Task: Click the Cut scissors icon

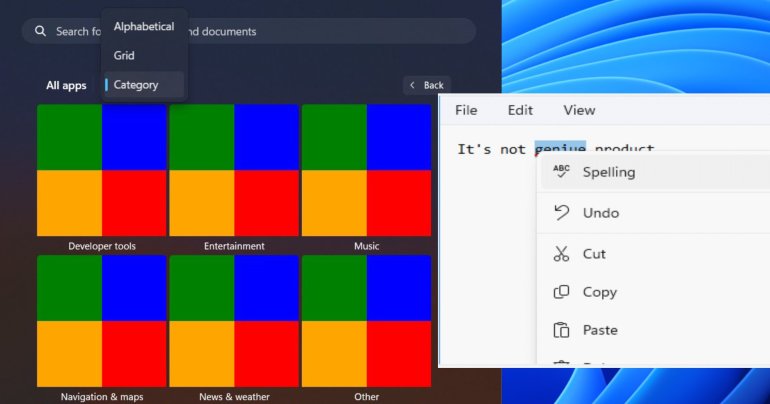Action: tap(562, 254)
